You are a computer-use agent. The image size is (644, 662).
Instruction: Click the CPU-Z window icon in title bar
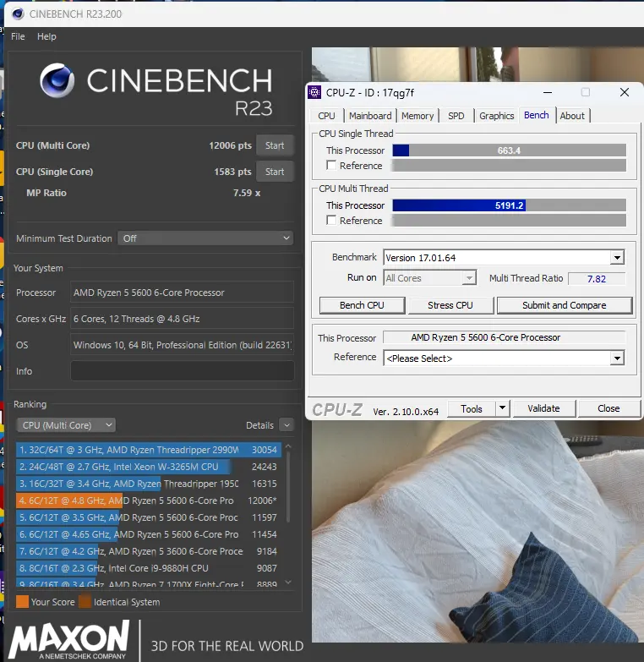[314, 92]
